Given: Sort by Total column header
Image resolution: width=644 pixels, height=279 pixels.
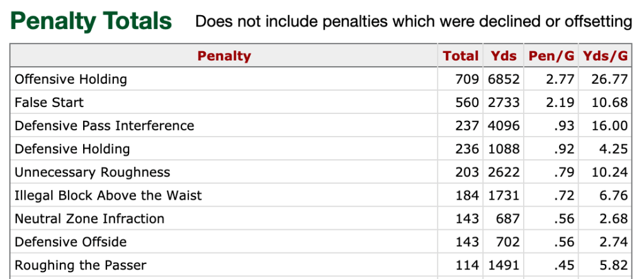Looking at the screenshot, I should point(460,55).
